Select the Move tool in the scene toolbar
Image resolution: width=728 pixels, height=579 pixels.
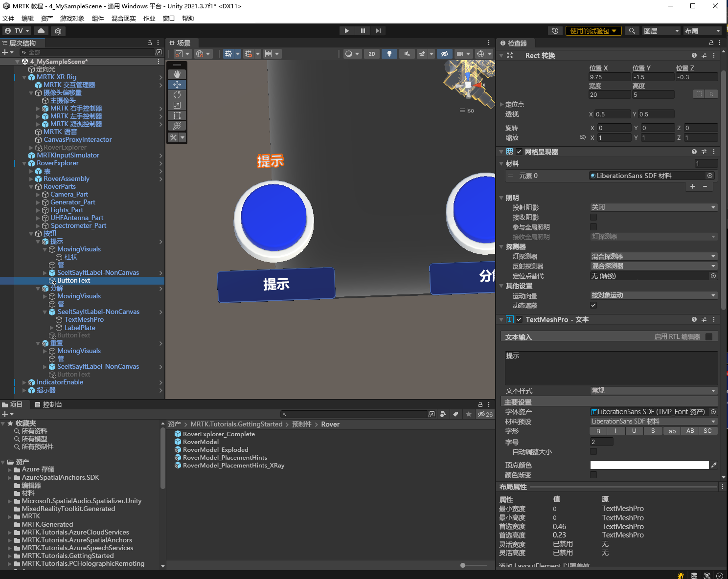(x=177, y=84)
